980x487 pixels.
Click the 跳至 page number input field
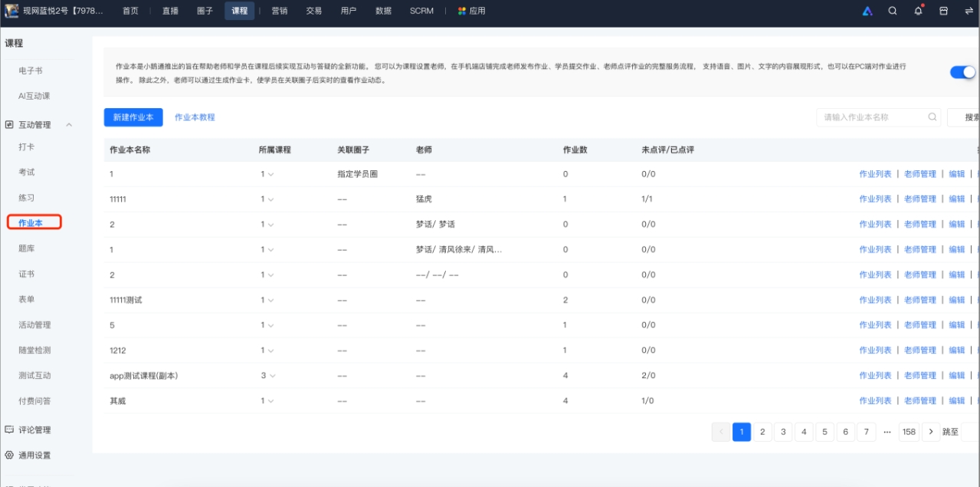pos(970,431)
